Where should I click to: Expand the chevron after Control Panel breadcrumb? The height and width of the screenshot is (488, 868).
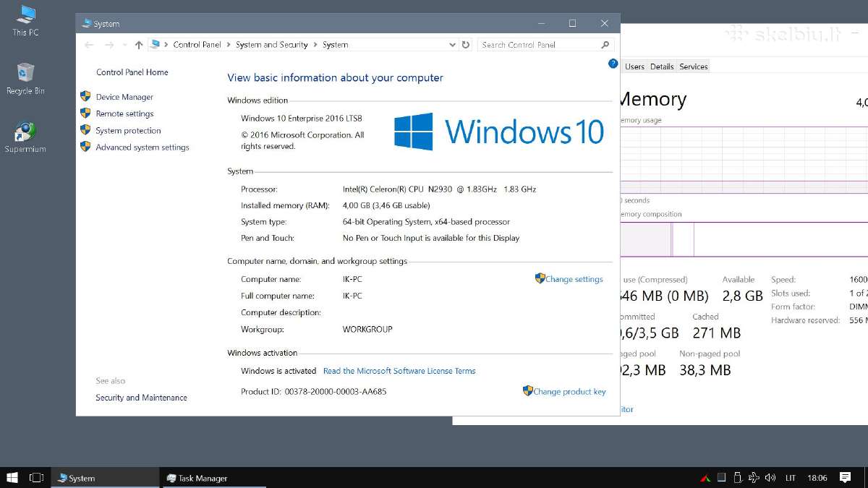(229, 45)
